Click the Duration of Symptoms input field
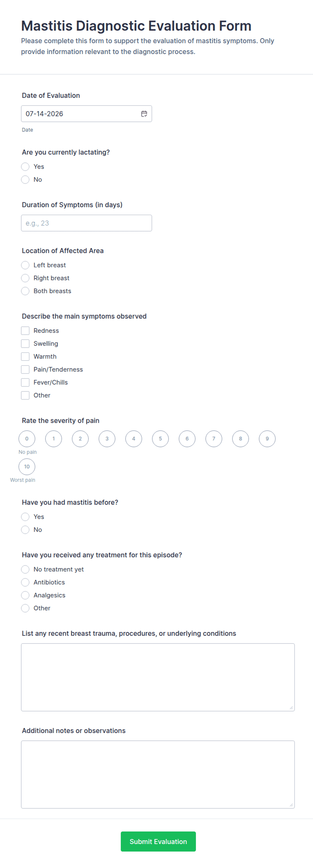313x868 pixels. tap(86, 223)
